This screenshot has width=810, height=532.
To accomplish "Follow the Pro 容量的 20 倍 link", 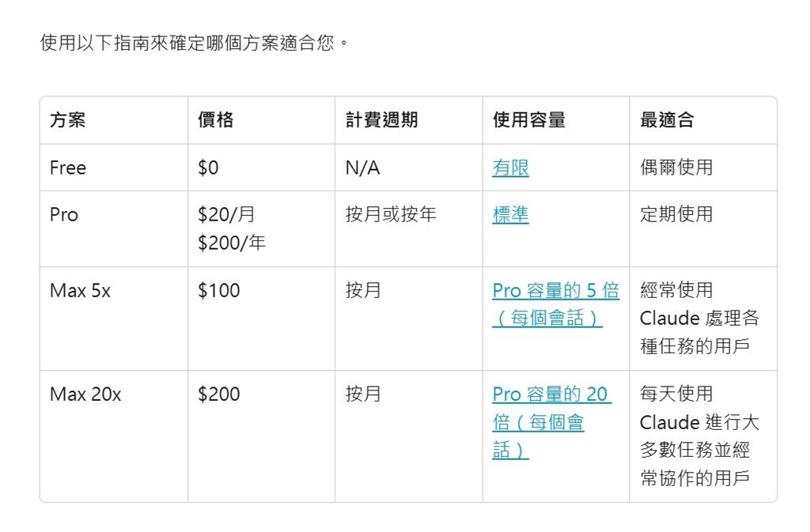I will pyautogui.click(x=550, y=394).
